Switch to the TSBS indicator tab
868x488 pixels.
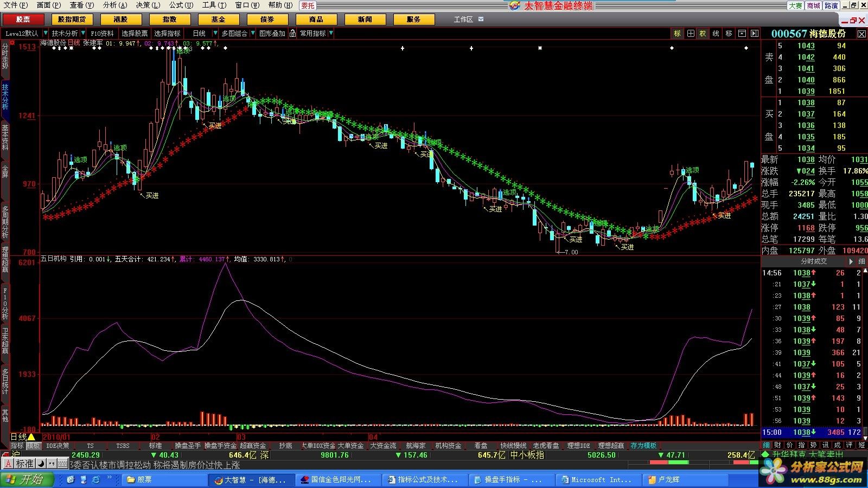[123, 446]
